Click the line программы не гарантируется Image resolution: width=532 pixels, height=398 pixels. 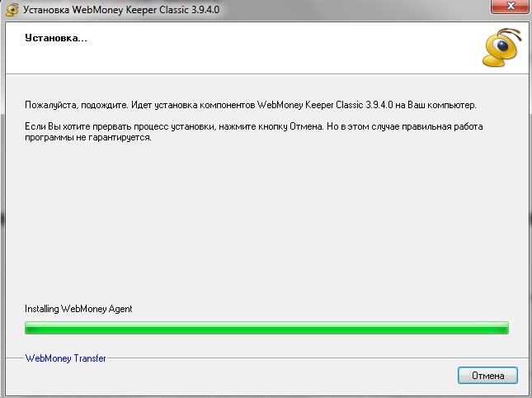[88, 138]
